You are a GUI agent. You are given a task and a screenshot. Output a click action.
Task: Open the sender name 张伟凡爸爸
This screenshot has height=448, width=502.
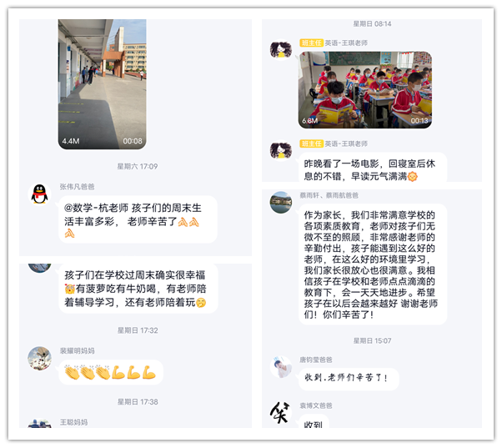(77, 187)
